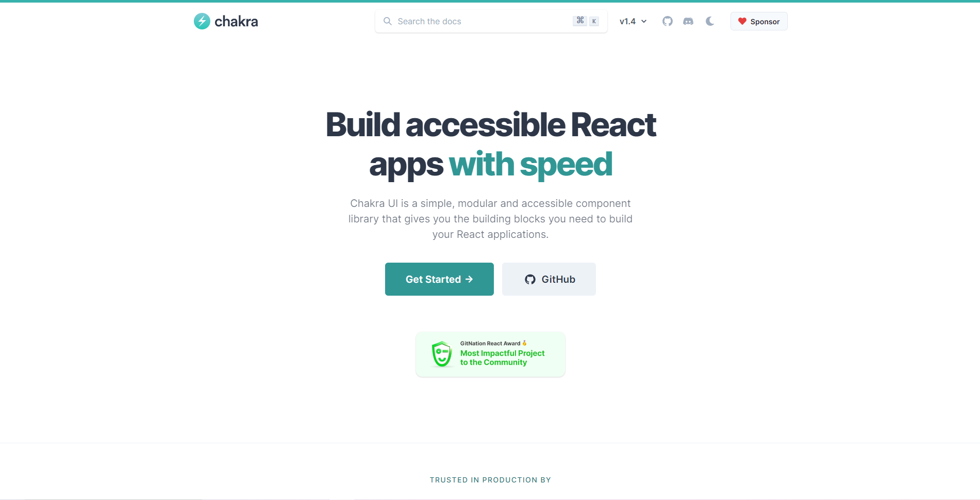Open the Most Impactful Project award link
Screen dimensions: 980x500
[x=502, y=358]
